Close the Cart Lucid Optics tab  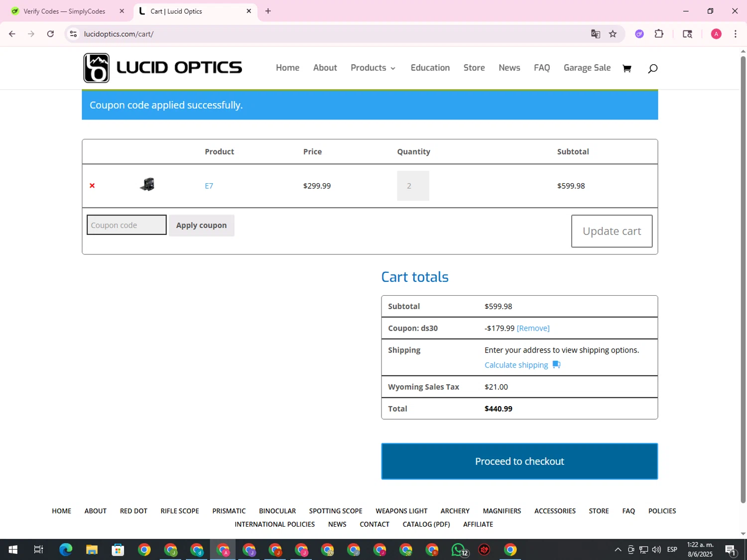pyautogui.click(x=249, y=11)
